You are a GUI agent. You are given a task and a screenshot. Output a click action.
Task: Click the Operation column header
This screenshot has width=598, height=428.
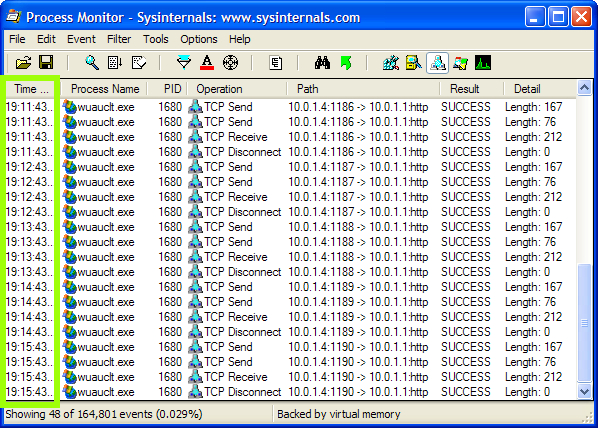pyautogui.click(x=237, y=89)
